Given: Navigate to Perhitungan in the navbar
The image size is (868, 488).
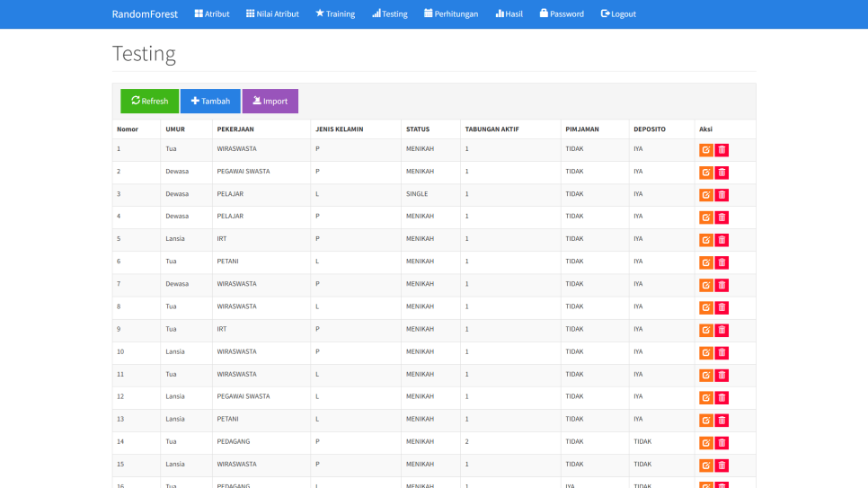Looking at the screenshot, I should (451, 14).
